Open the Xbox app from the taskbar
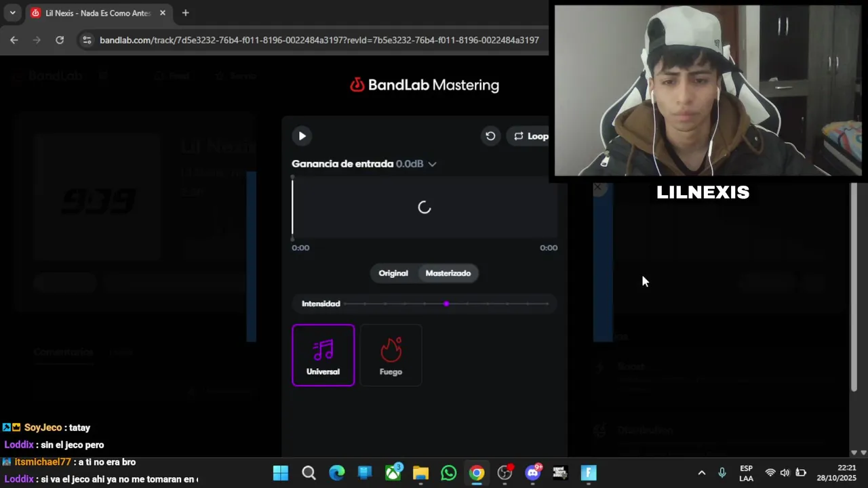The image size is (868, 488). [x=393, y=473]
